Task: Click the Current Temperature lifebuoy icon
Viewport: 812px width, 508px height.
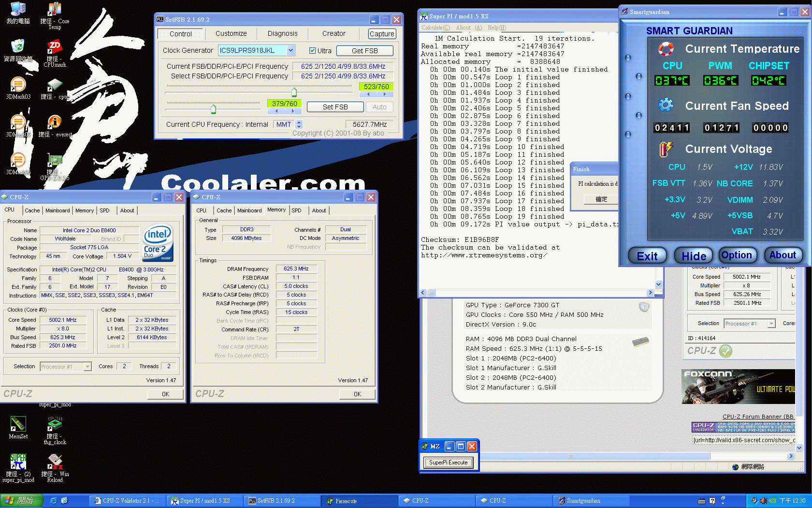Action: 666,49
